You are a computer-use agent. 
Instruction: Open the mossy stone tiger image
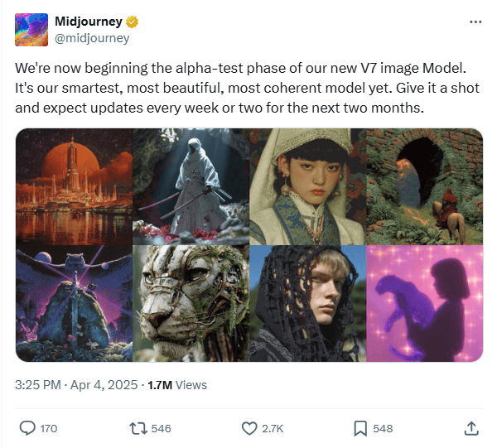tap(191, 303)
